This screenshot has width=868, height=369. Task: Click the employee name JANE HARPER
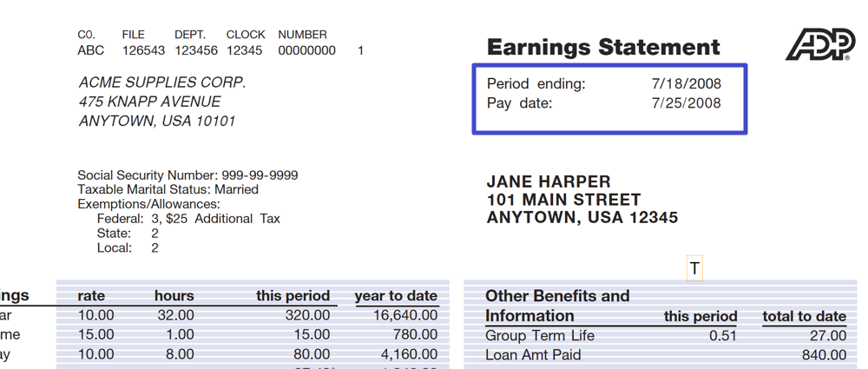click(549, 181)
